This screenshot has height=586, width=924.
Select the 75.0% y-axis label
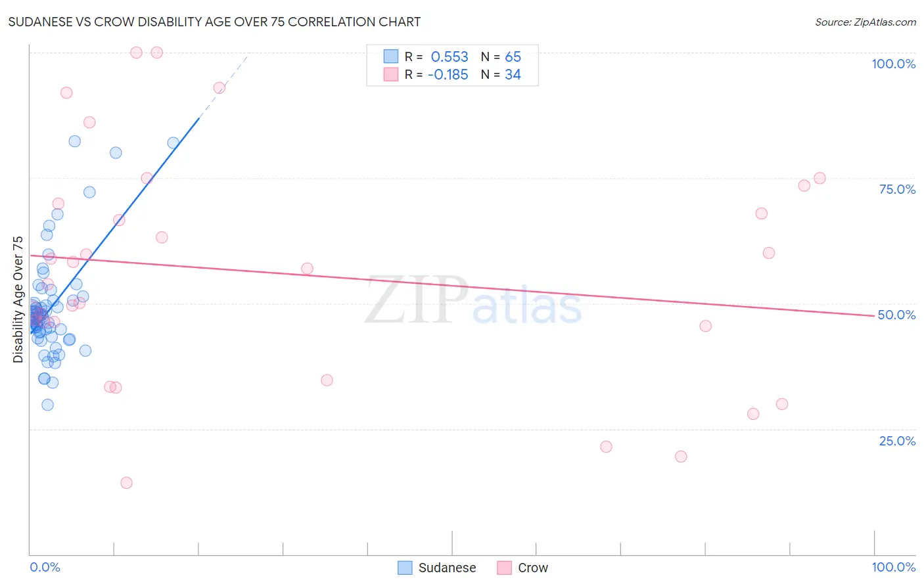[x=897, y=189]
